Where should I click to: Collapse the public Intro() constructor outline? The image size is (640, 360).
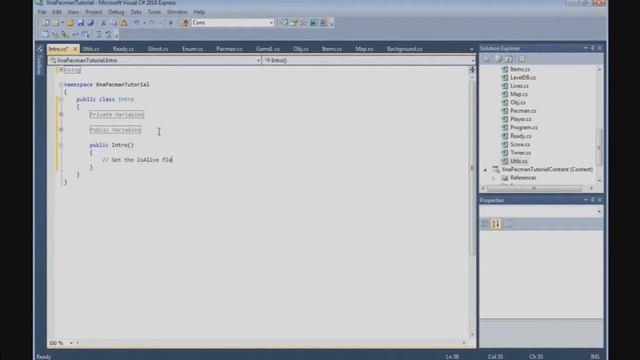click(61, 145)
